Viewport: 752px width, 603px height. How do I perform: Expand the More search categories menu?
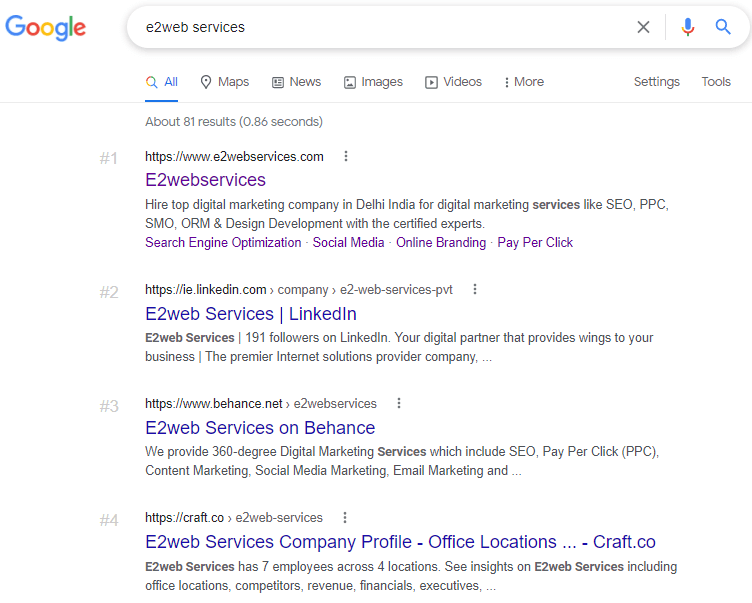(x=524, y=82)
